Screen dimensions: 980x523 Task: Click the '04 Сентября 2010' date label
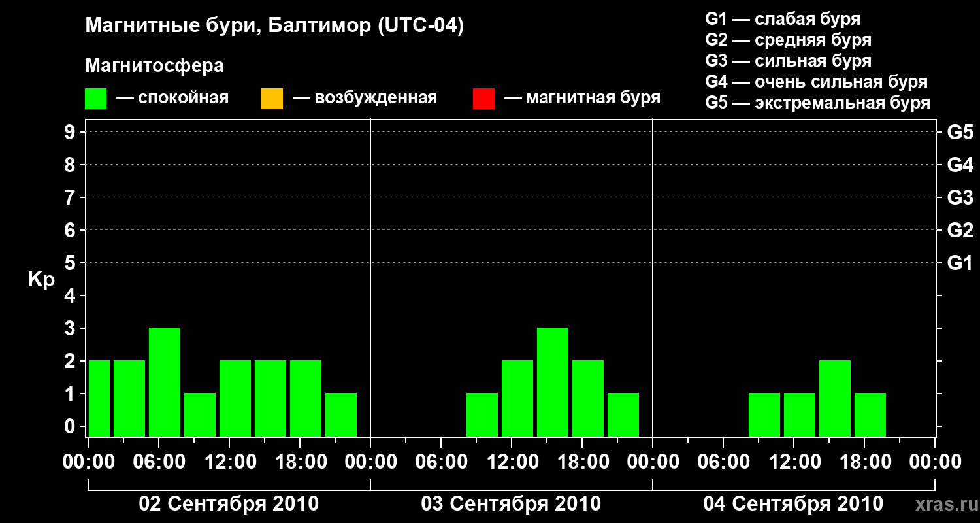pos(793,503)
